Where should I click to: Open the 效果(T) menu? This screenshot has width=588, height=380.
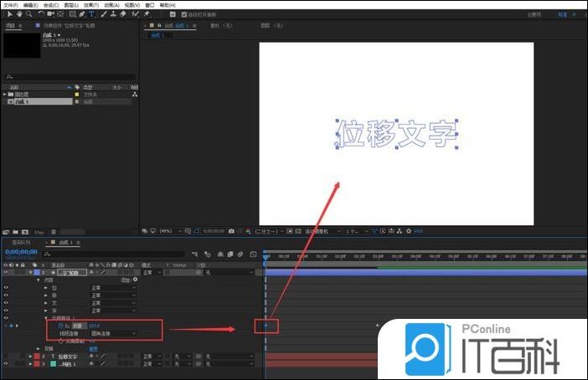(x=91, y=4)
